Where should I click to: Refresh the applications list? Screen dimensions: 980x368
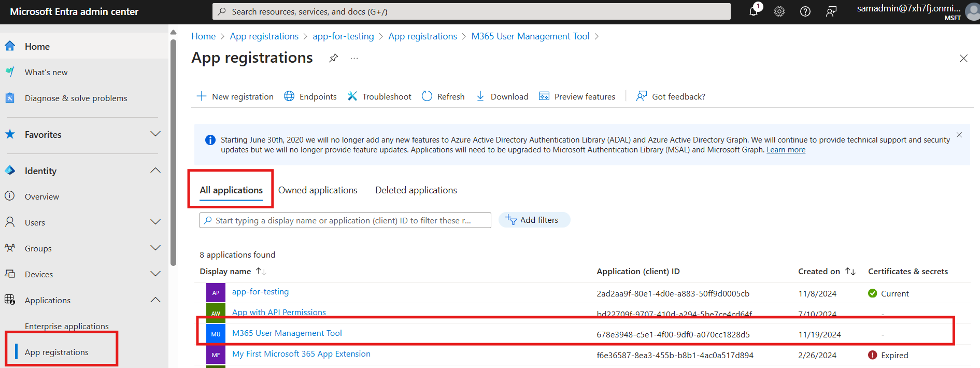pos(443,96)
